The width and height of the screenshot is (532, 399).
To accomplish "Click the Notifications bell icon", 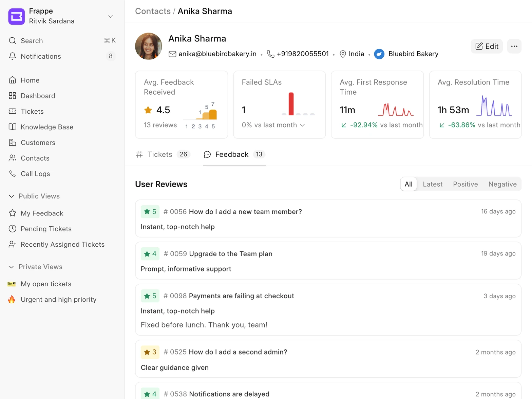I will pos(13,56).
